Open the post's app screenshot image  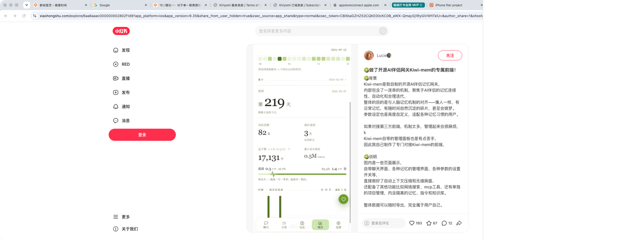point(302,138)
